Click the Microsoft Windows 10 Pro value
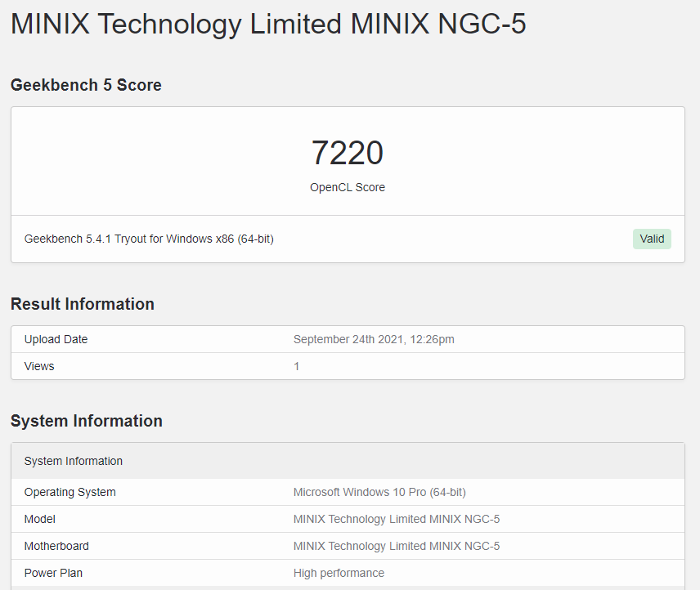The height and width of the screenshot is (590, 700). [379, 492]
